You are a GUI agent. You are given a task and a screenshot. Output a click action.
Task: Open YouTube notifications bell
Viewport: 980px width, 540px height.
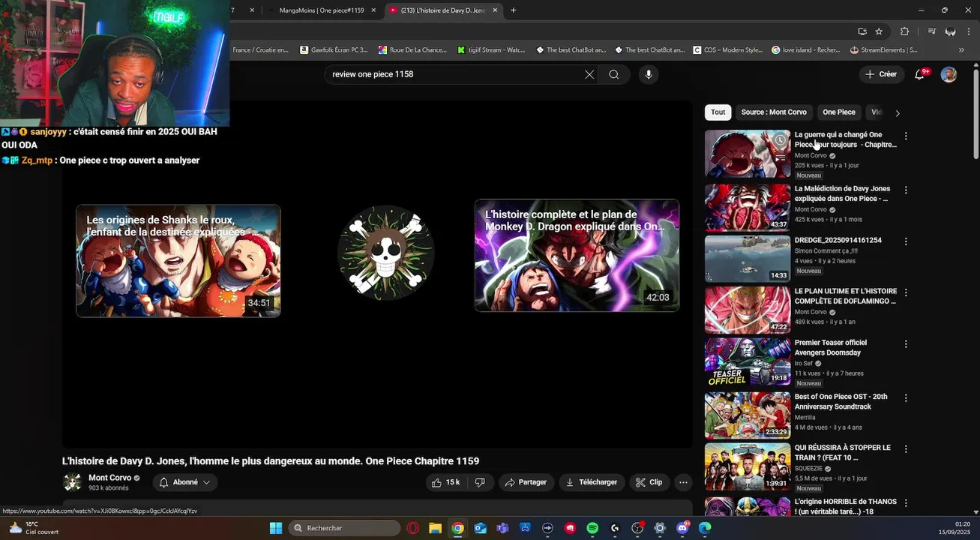pos(920,74)
